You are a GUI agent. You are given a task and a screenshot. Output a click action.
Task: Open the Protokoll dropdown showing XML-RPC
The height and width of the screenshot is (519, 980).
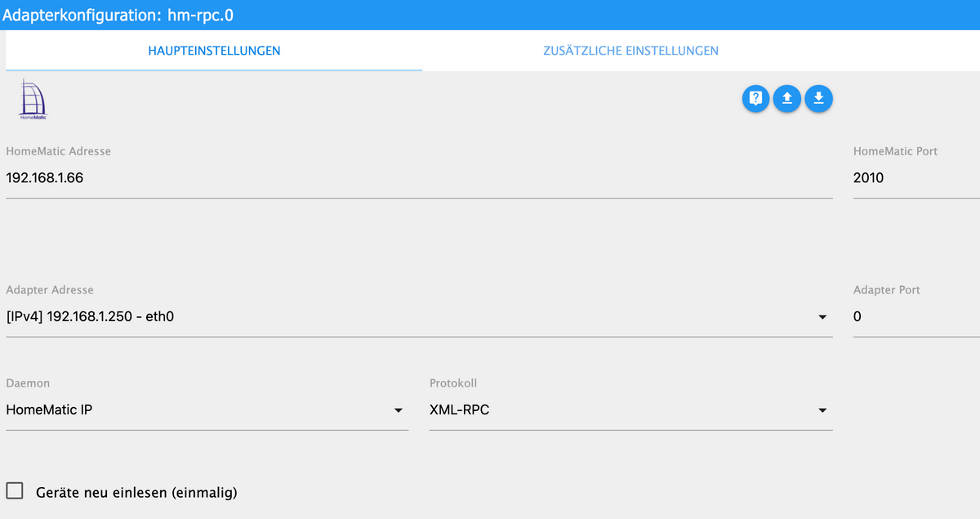[x=631, y=410]
